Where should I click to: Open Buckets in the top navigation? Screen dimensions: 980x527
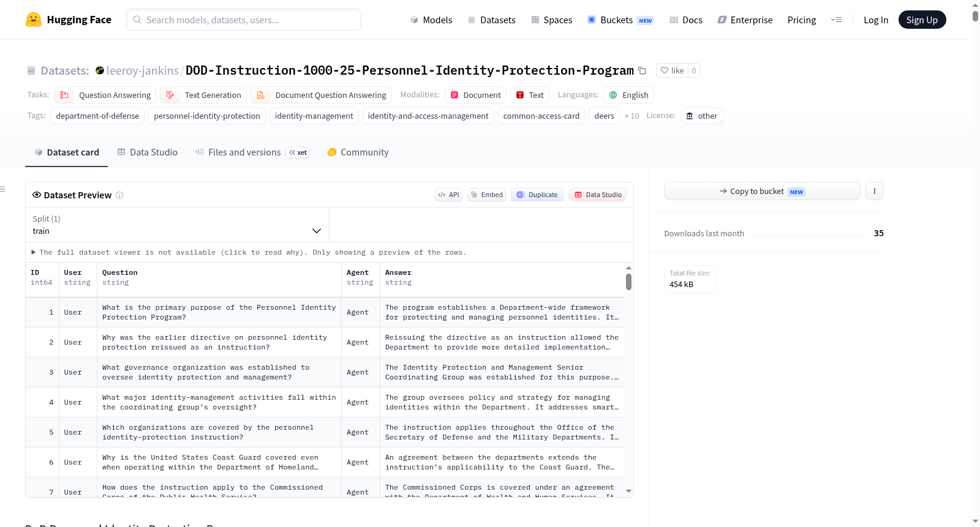coord(620,20)
